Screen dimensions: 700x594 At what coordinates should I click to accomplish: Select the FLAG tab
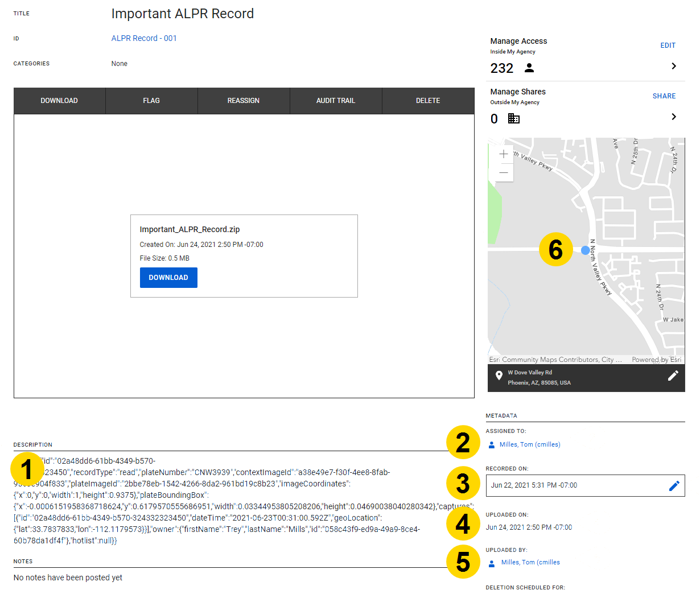(x=151, y=101)
